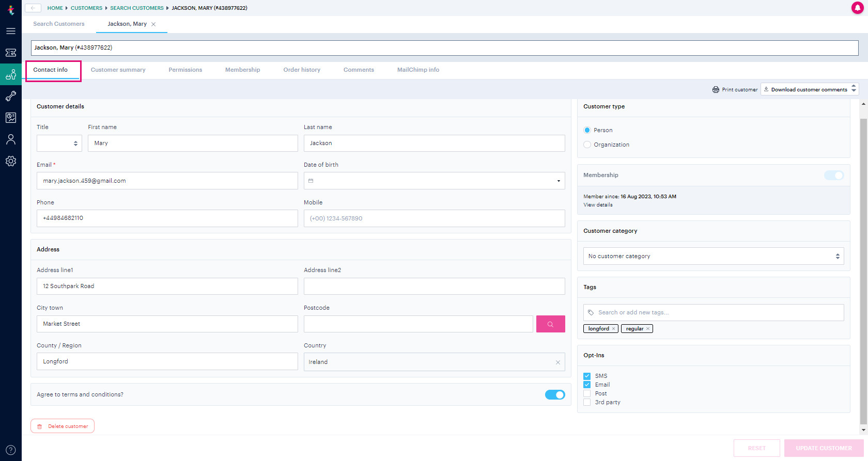Open the settings gear in sidebar
Screen dimensions: 868x461
coord(11,161)
